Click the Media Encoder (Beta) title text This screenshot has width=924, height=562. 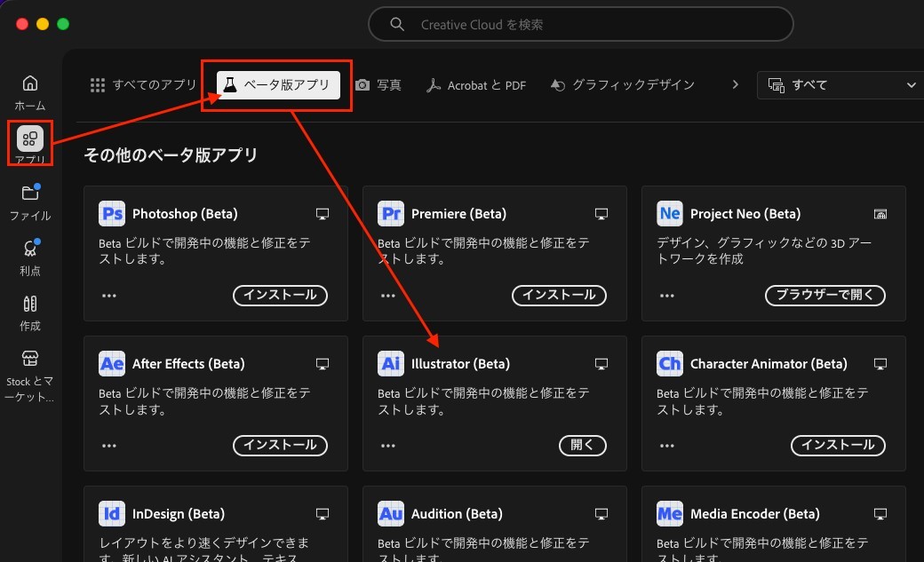755,514
